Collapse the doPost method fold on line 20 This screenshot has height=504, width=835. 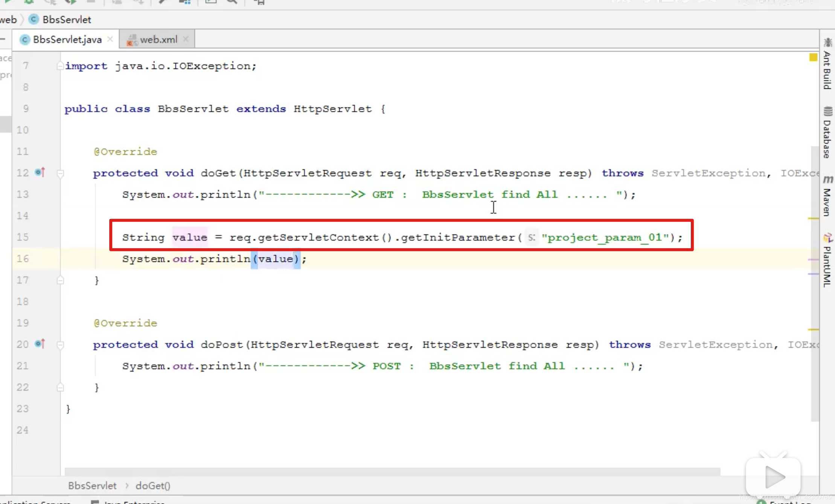point(60,345)
